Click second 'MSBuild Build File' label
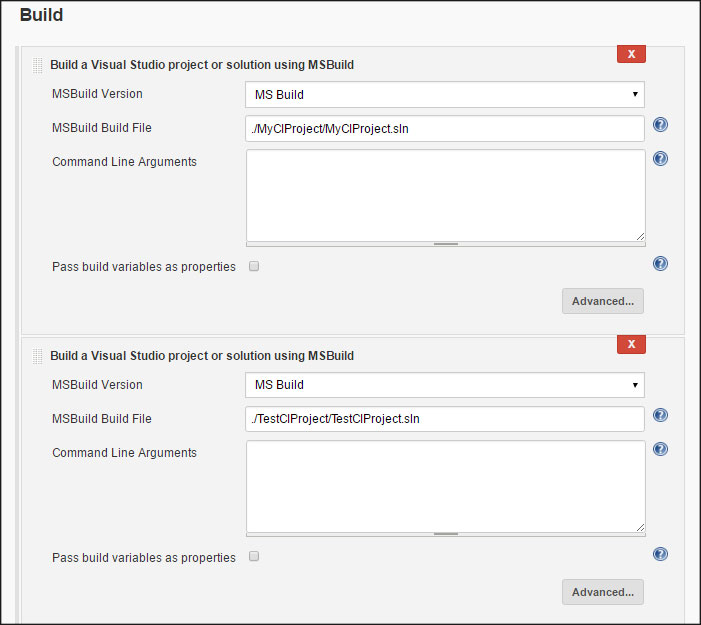 pyautogui.click(x=102, y=419)
